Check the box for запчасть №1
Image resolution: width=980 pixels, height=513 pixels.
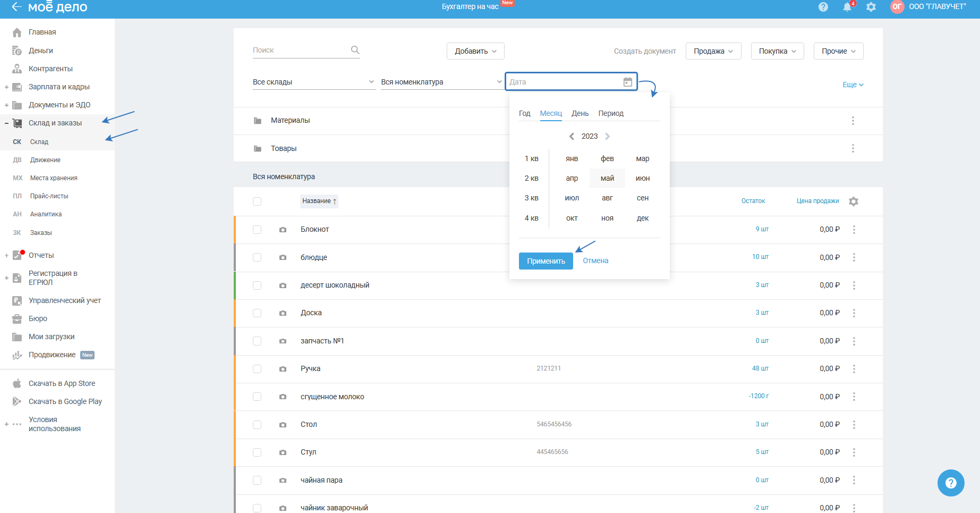point(257,341)
